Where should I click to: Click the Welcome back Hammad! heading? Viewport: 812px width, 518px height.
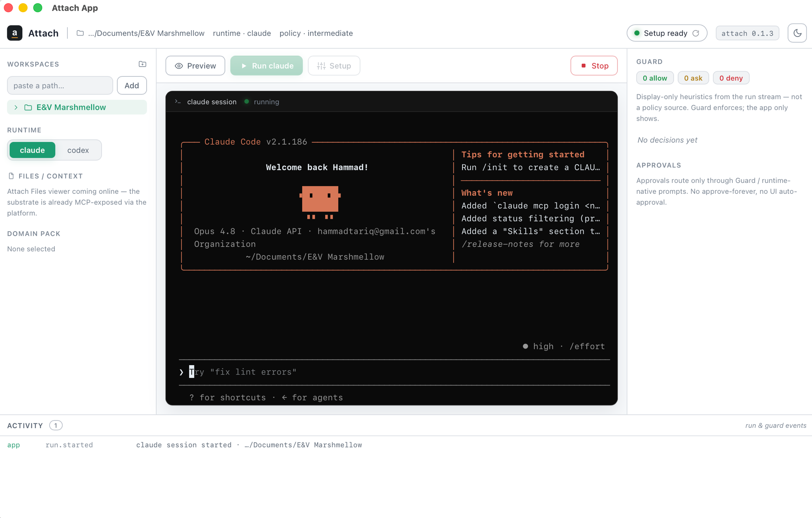pos(317,167)
